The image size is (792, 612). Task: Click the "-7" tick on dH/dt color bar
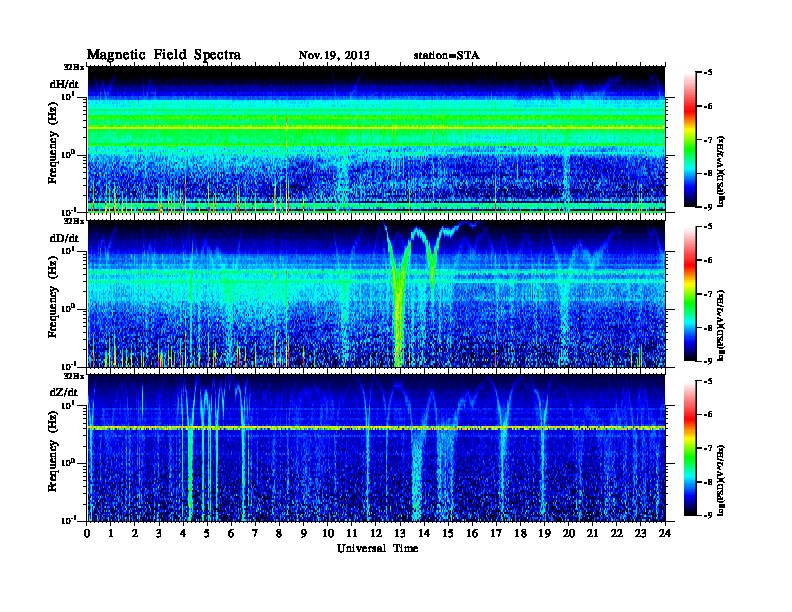708,140
